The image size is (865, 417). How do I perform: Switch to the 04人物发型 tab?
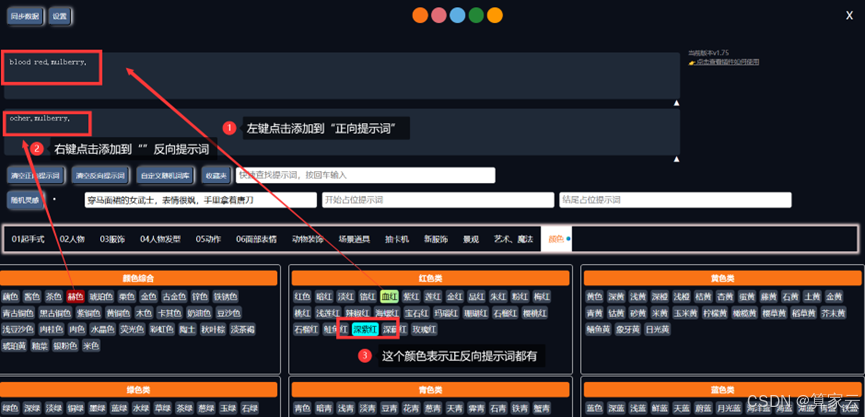point(161,239)
